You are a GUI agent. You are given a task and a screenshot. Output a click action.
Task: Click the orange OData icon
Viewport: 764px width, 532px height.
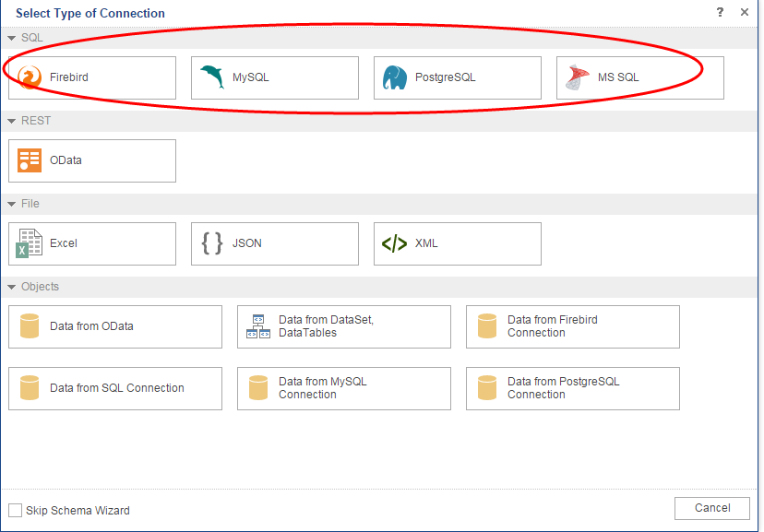tap(30, 160)
